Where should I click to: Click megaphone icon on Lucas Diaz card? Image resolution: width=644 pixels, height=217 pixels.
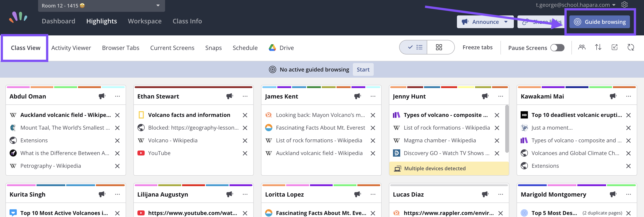pos(485,194)
